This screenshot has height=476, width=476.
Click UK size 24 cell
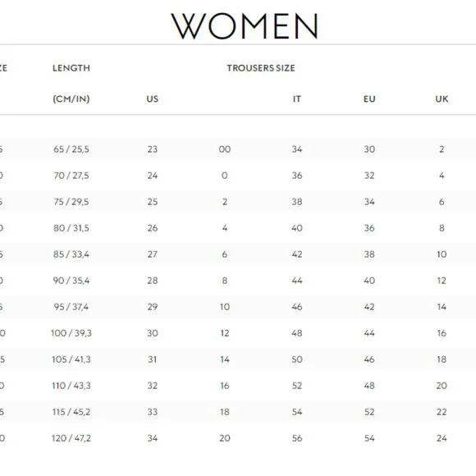442,438
